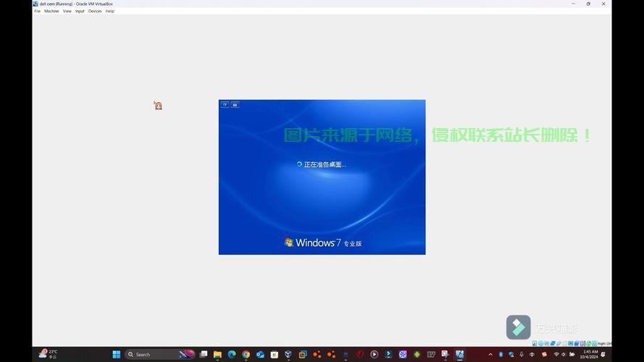Viewport: 644px width, 362px height.
Task: Open Task View on the taskbar
Action: pos(204,354)
